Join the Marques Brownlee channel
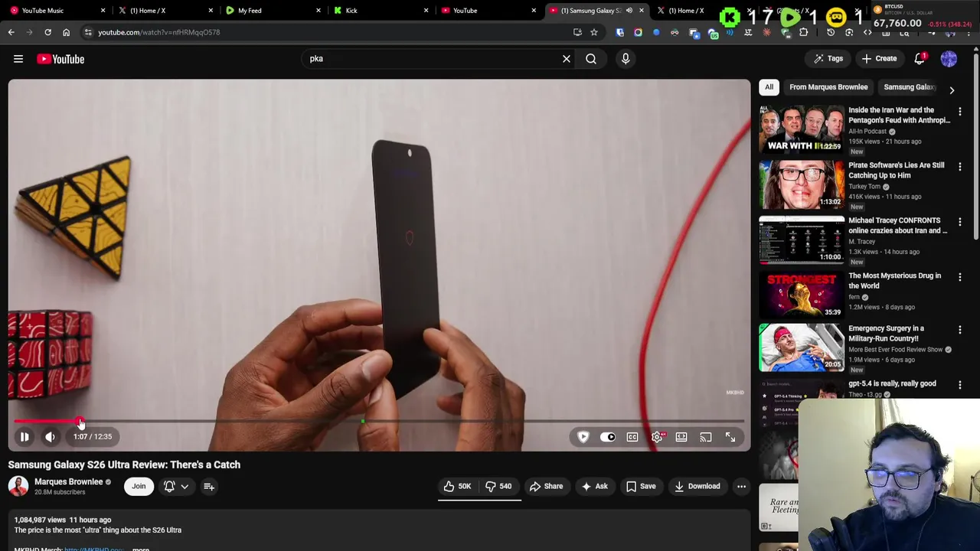This screenshot has width=980, height=551. 139,486
